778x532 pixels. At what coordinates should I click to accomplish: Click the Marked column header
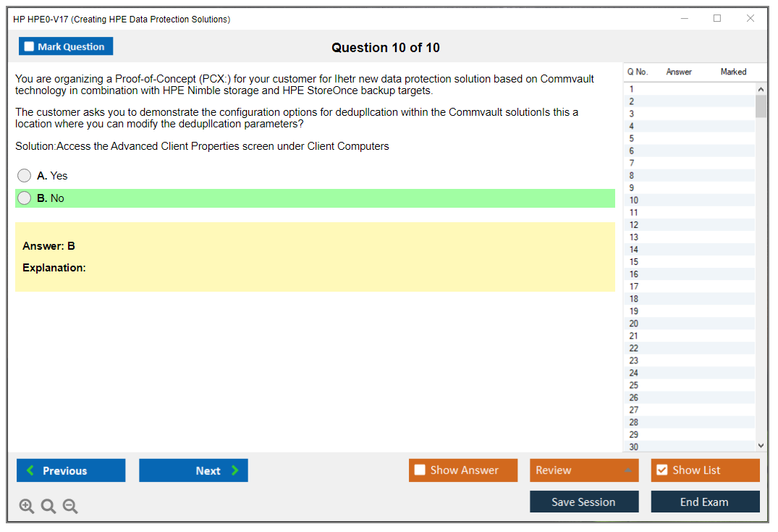point(733,72)
